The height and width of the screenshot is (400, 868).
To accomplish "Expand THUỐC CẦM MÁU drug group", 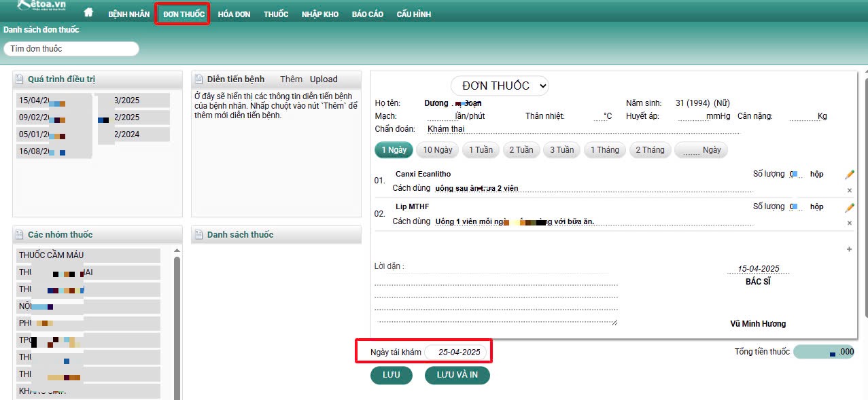I will tap(88, 255).
